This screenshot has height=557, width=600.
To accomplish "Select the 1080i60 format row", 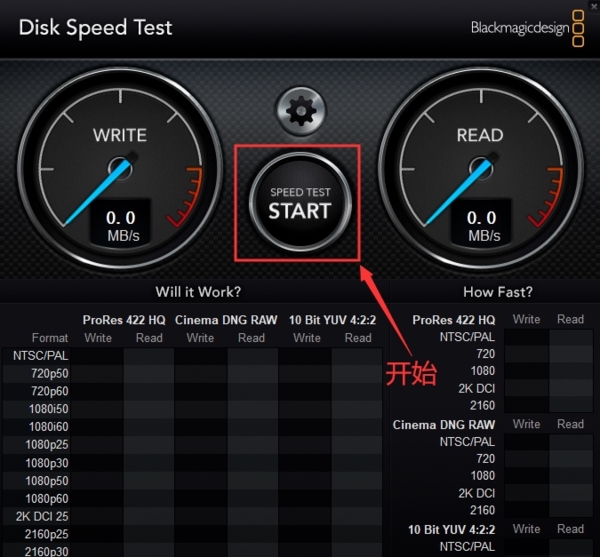I will pos(192,427).
